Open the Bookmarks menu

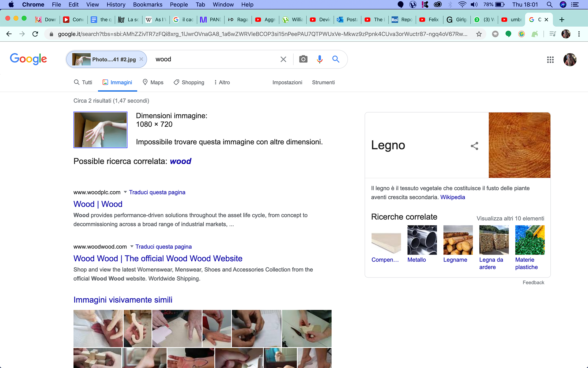coord(148,5)
